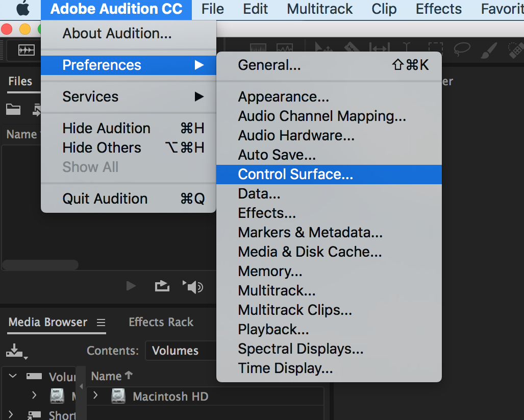Screen dimensions: 524x420
Task: Click Quit Audition
Action: [104, 199]
